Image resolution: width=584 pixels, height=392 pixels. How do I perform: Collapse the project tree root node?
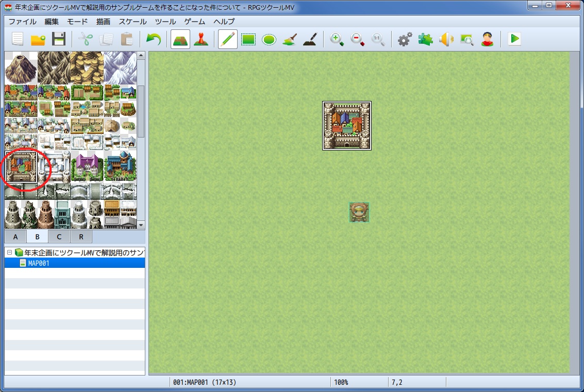tap(9, 252)
